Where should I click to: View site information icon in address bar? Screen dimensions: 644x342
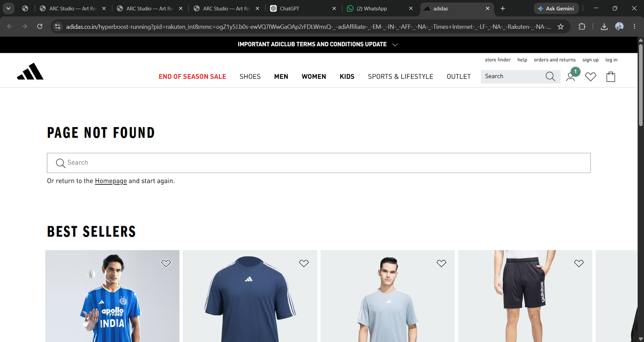(x=58, y=27)
